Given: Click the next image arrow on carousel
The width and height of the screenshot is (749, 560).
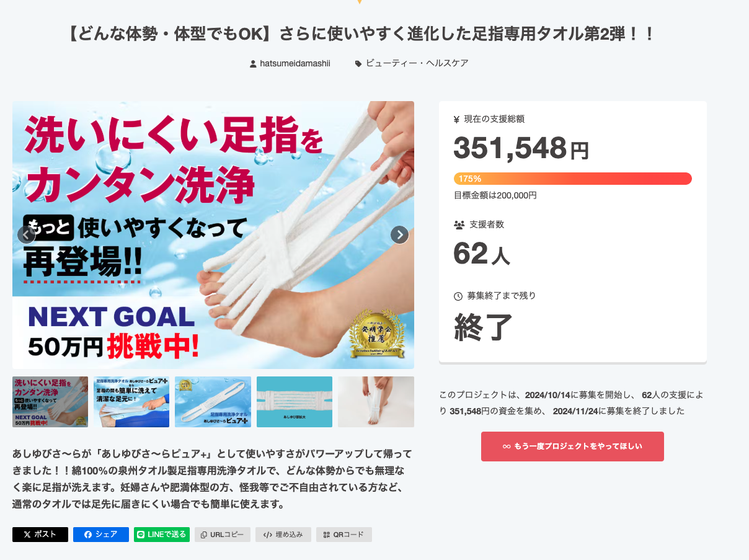Looking at the screenshot, I should (399, 234).
